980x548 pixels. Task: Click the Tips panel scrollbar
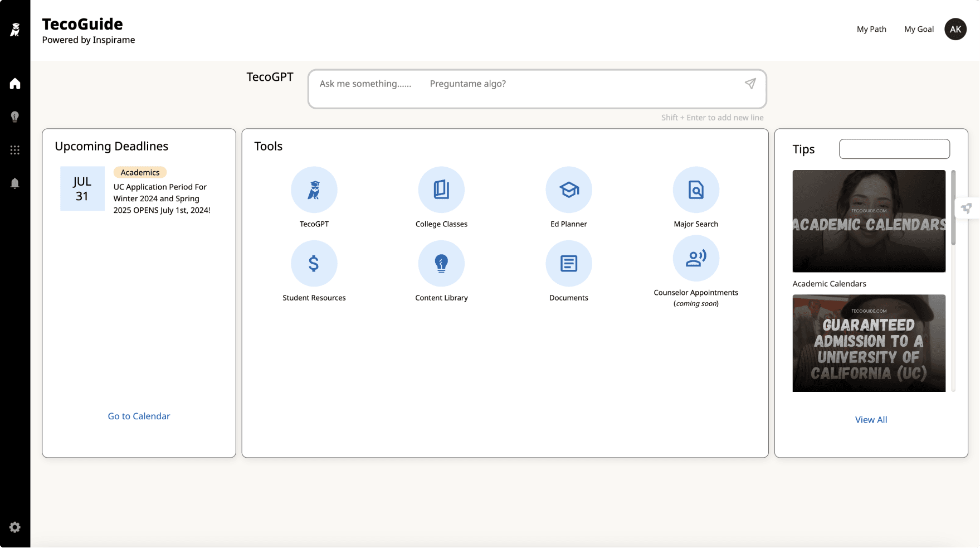point(953,207)
